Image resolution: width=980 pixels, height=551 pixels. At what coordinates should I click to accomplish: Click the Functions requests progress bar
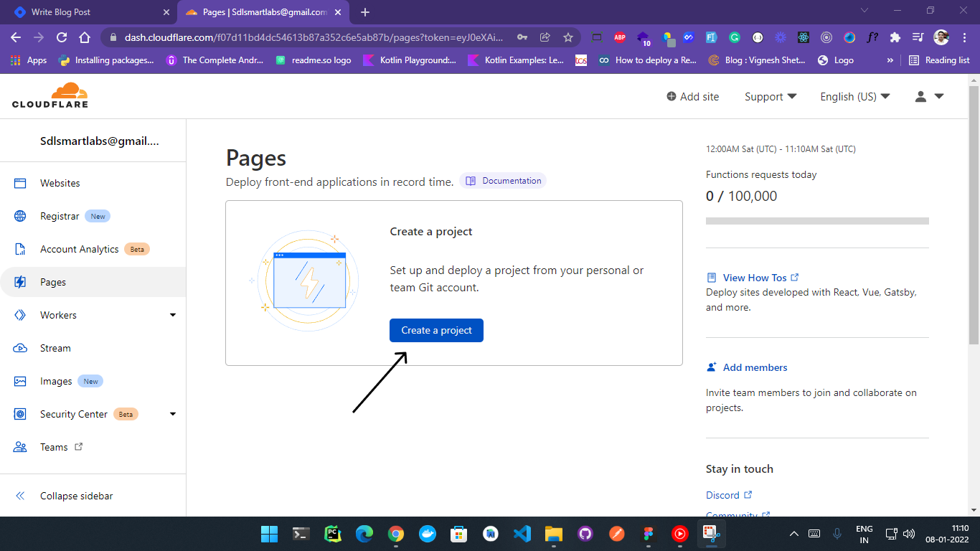coord(817,221)
